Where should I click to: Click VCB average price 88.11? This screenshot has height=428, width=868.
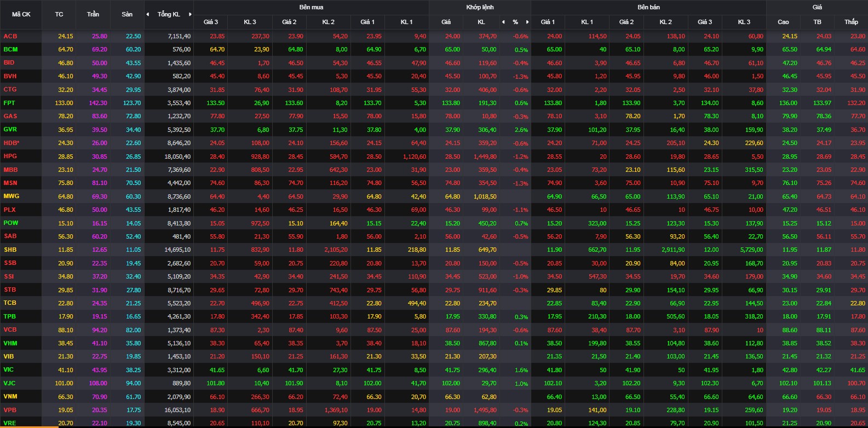824,330
